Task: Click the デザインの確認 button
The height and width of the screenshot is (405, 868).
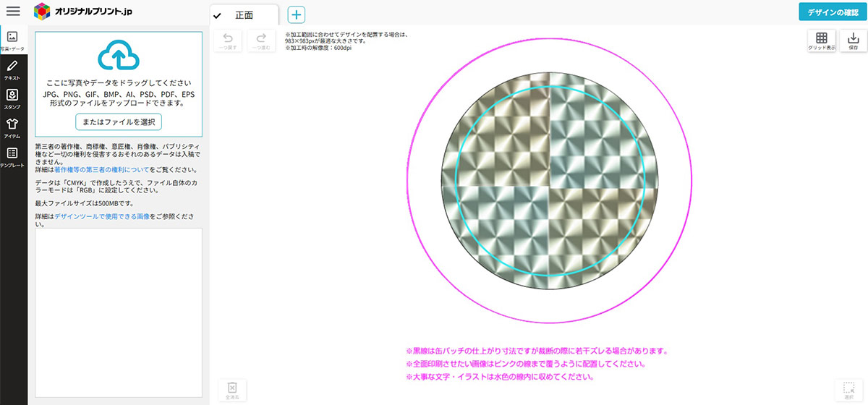Action: pyautogui.click(x=833, y=12)
